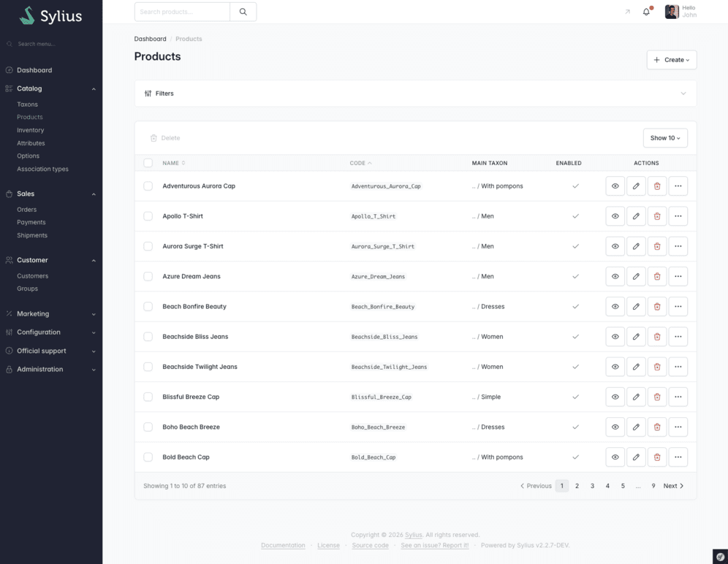
Task: Delete Adventurous Aurora Cap trash icon
Action: (x=657, y=186)
